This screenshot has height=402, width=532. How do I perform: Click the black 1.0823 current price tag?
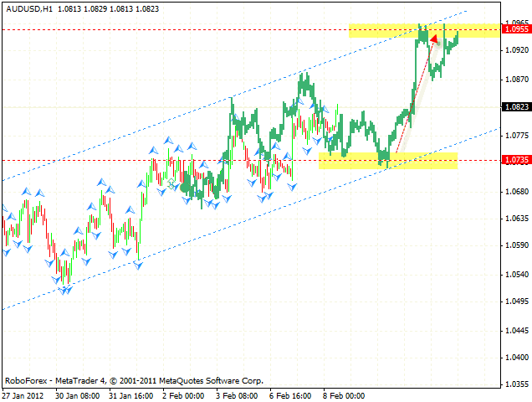pyautogui.click(x=515, y=107)
